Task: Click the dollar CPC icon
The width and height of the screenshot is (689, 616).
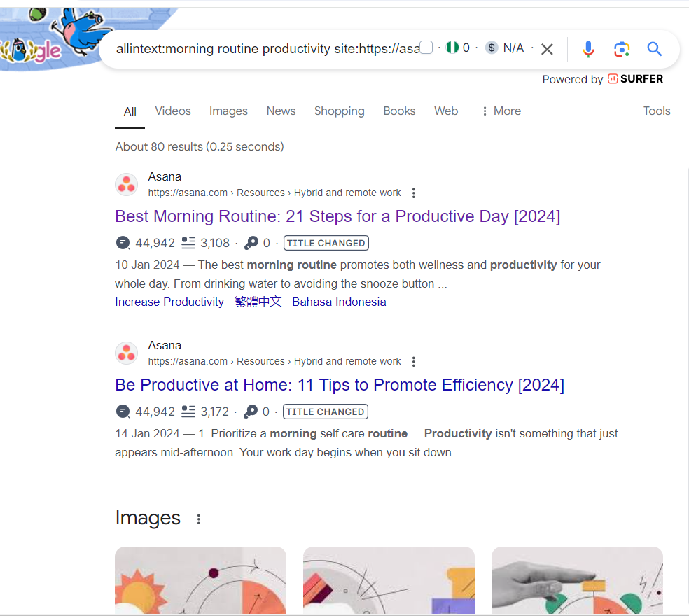Action: 492,48
